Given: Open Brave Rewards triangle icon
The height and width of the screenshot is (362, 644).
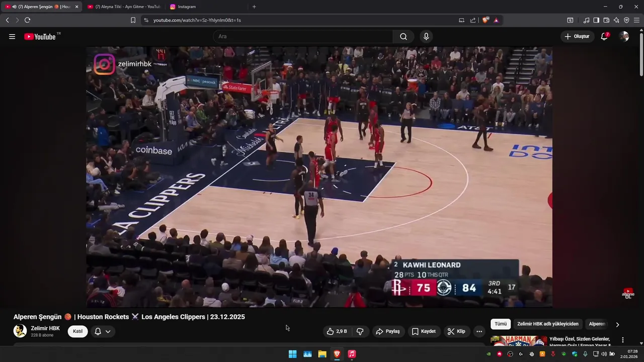Looking at the screenshot, I should point(496,20).
